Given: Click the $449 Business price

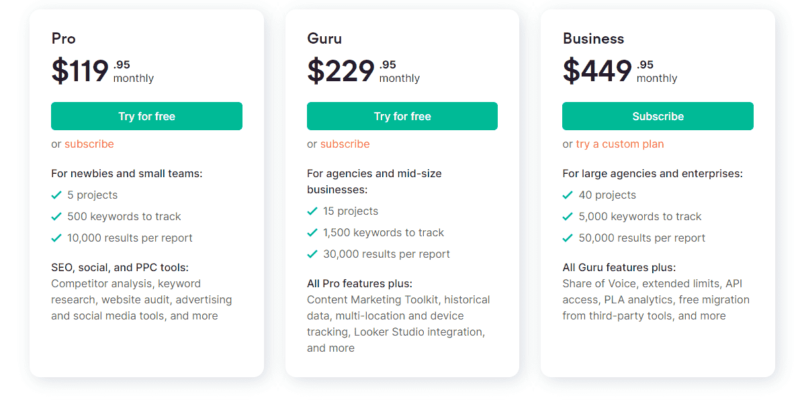Looking at the screenshot, I should (x=597, y=71).
